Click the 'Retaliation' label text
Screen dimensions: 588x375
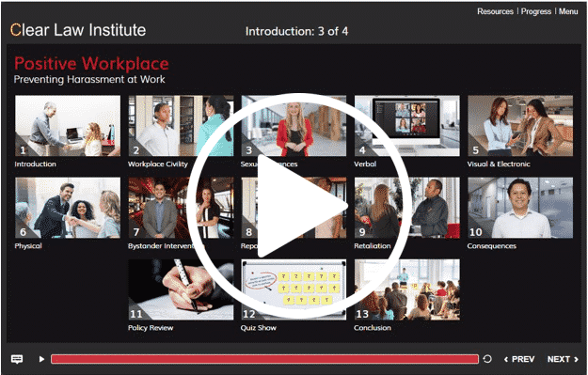tap(373, 245)
